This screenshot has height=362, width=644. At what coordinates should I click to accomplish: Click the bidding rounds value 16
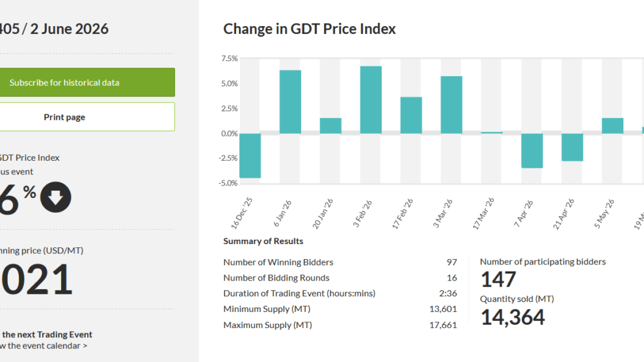pyautogui.click(x=452, y=278)
